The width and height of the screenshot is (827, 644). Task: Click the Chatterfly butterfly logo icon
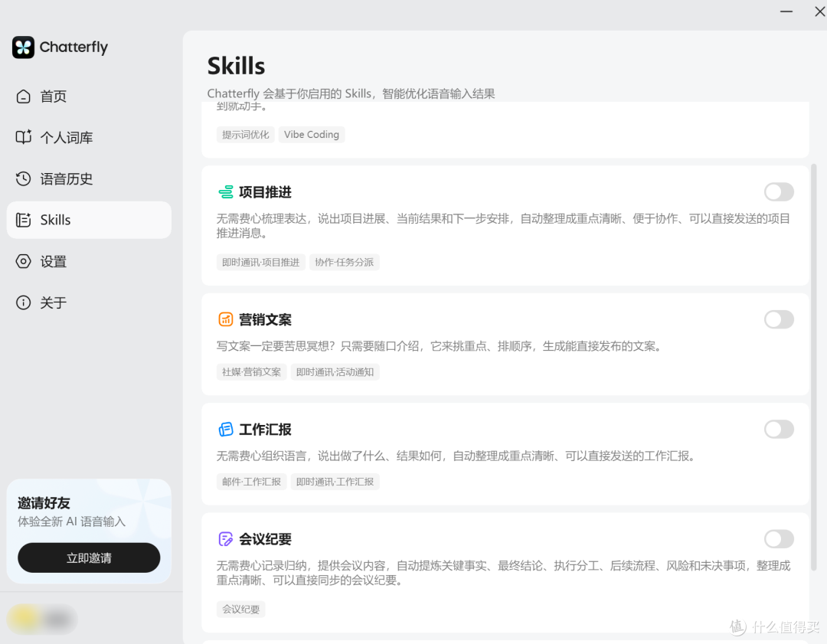(x=23, y=47)
